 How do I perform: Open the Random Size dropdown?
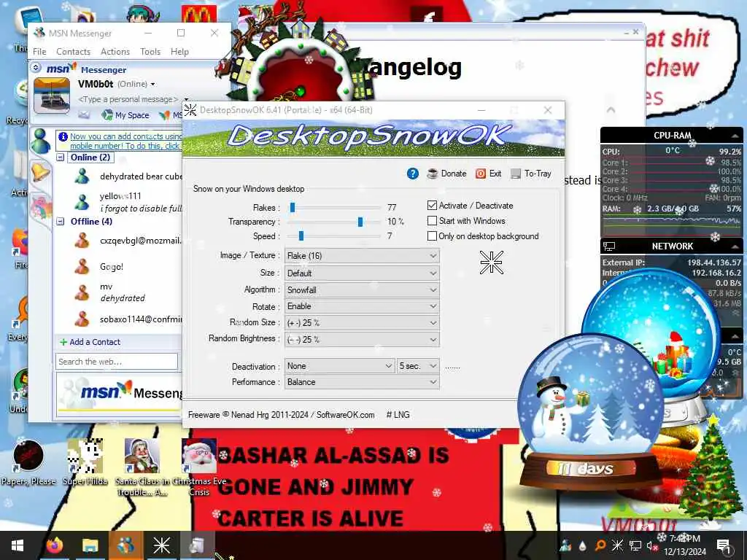362,323
